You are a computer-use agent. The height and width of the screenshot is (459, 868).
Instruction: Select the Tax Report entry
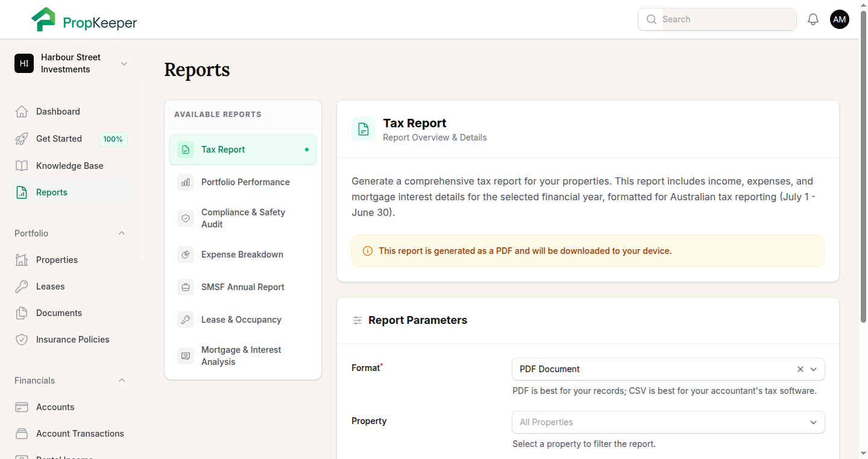[243, 150]
